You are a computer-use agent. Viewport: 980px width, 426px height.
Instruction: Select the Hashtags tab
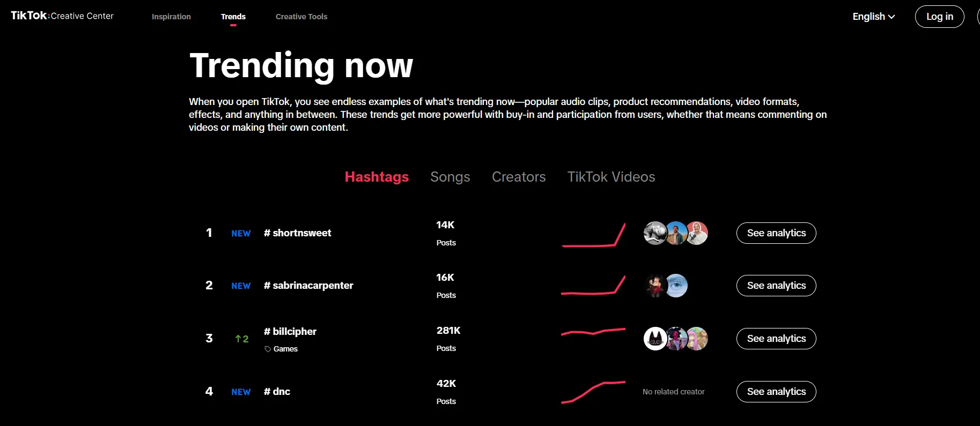pos(377,177)
